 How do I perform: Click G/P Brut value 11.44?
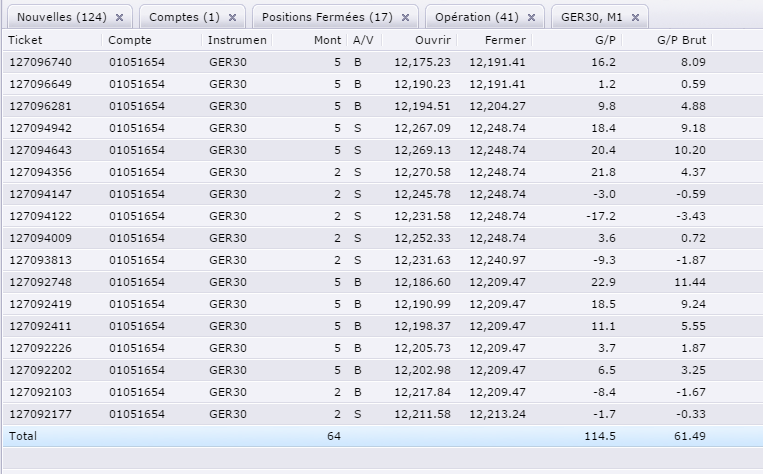point(690,282)
